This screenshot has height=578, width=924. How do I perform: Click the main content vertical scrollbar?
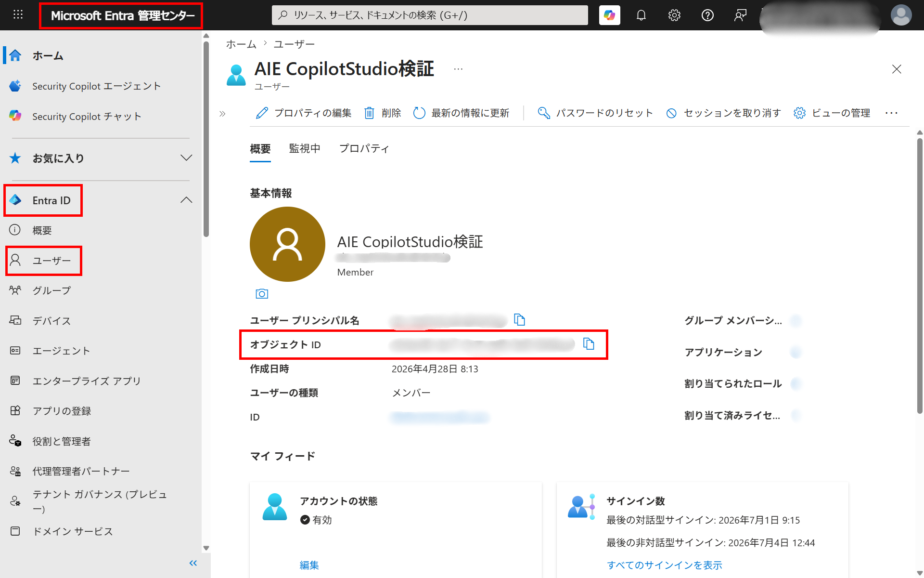point(920,276)
